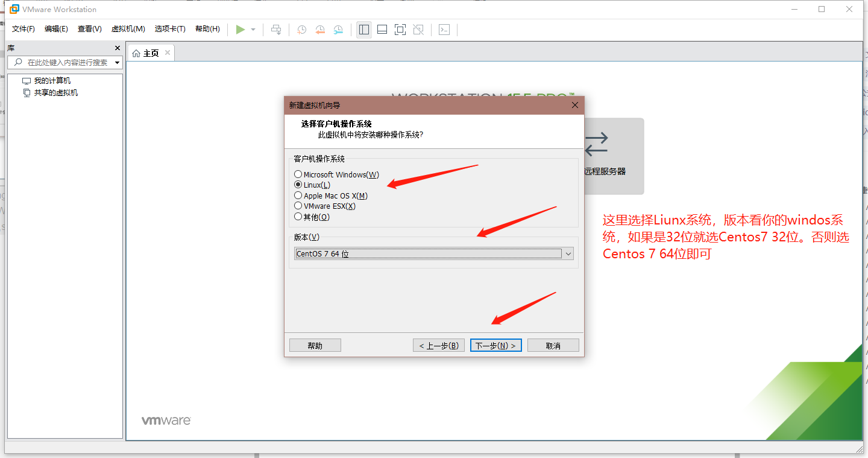Open the 文件(F) menu
The width and height of the screenshot is (868, 458).
coord(24,29)
